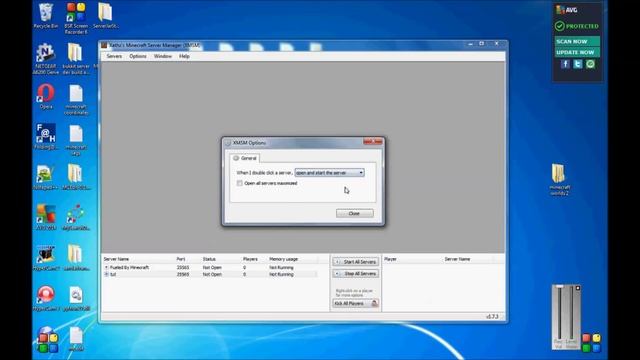Click right level slider in volume gadget
This screenshot has height=360, width=640.
[x=571, y=314]
